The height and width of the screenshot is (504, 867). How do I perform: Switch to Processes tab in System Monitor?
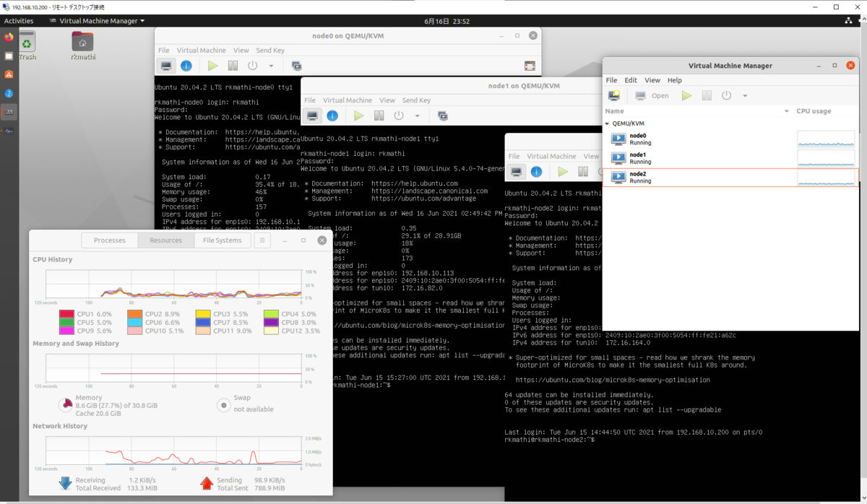(110, 240)
